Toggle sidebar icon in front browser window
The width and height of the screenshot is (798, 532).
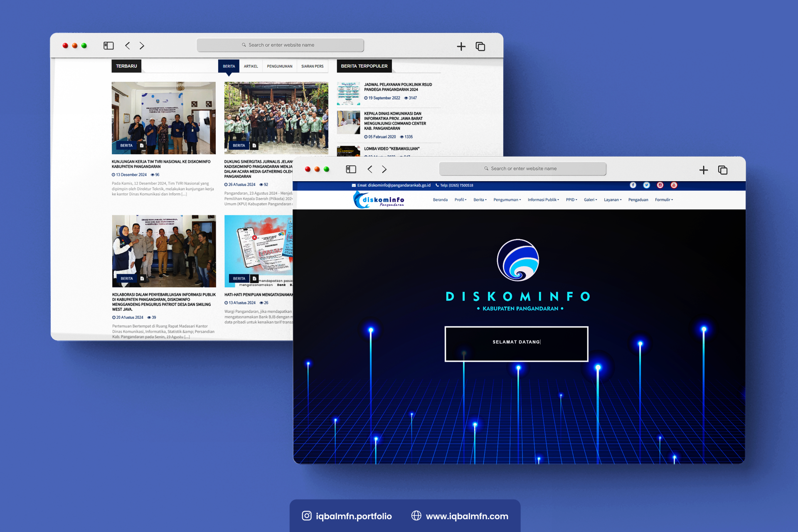pyautogui.click(x=351, y=169)
